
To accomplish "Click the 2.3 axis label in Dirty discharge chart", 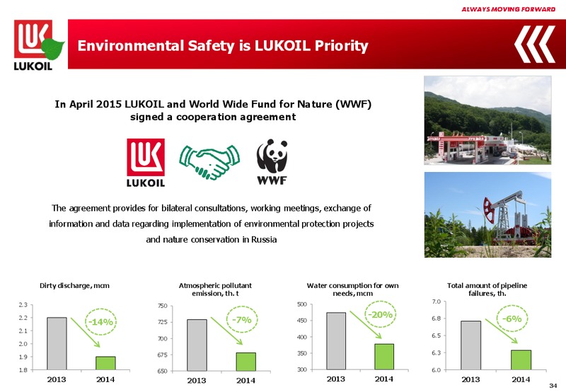I will [23, 305].
